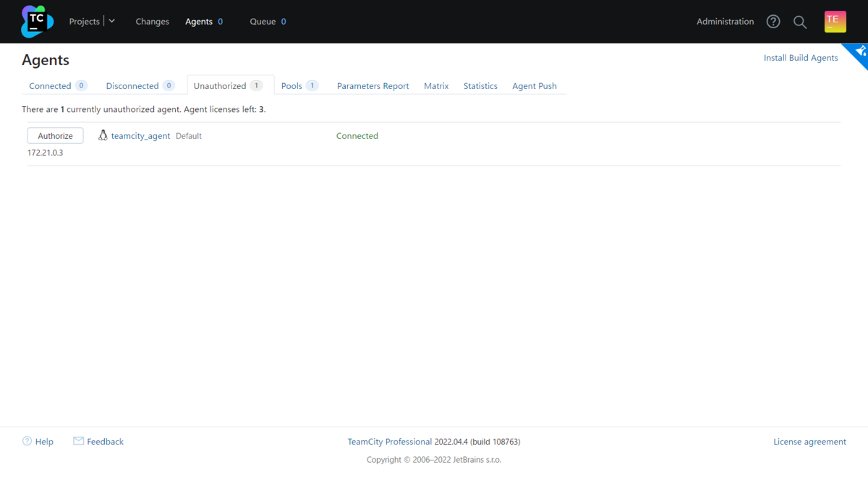The height and width of the screenshot is (488, 868).
Task: Switch to the Connected tab
Action: pyautogui.click(x=50, y=86)
